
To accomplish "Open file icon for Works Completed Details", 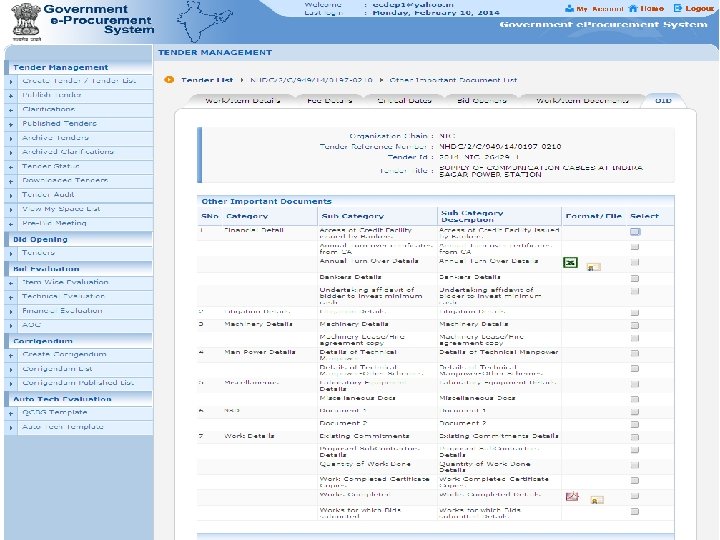I will pyautogui.click(x=572, y=496).
